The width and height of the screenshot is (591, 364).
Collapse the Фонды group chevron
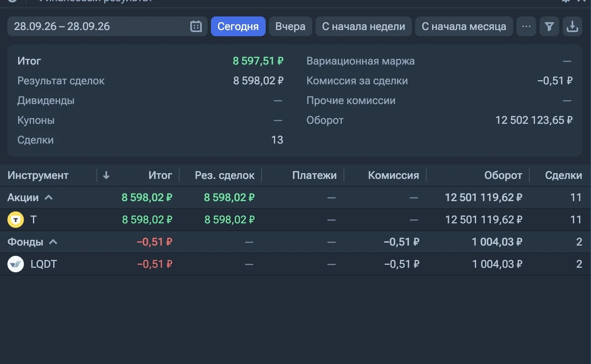(x=53, y=242)
